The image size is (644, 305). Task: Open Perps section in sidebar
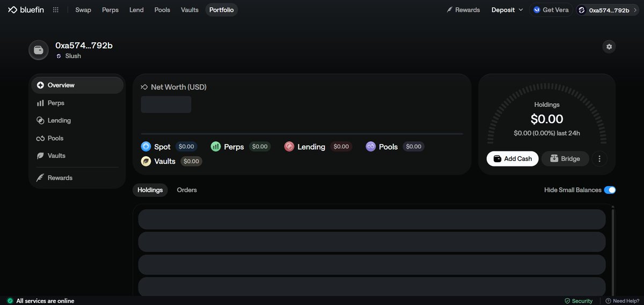(x=77, y=103)
